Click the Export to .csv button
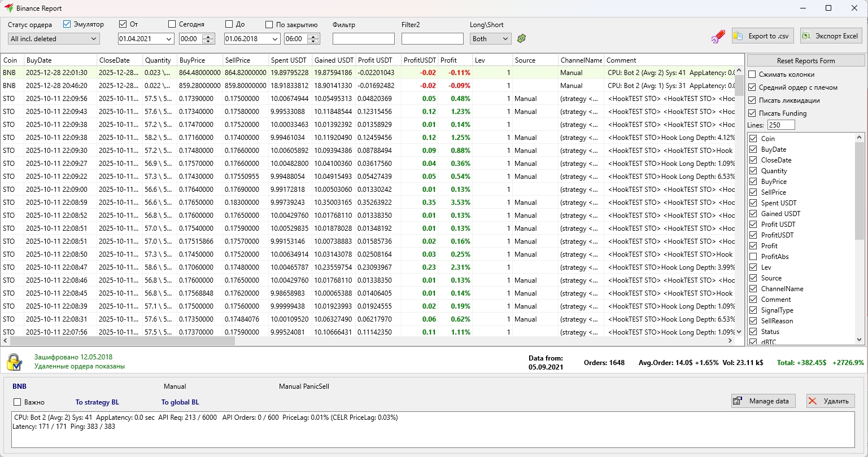 tap(762, 36)
